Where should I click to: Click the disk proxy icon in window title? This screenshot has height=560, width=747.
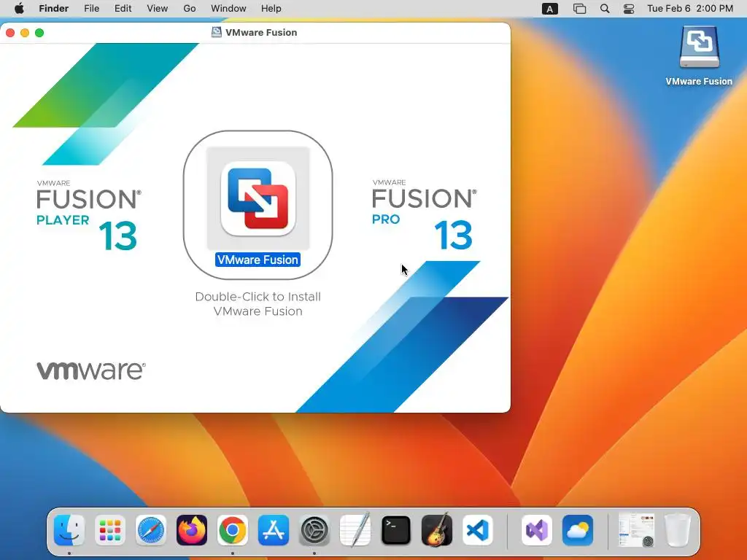[216, 32]
